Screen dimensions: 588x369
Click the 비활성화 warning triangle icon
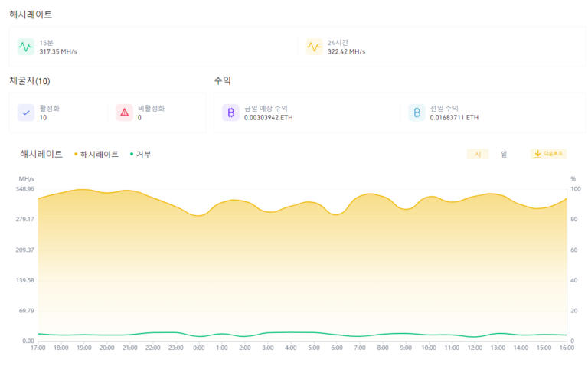124,113
